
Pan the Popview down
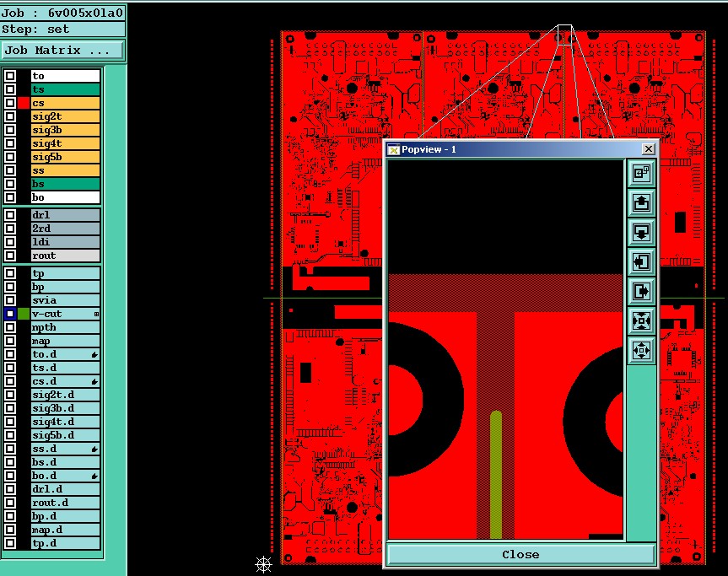[641, 232]
